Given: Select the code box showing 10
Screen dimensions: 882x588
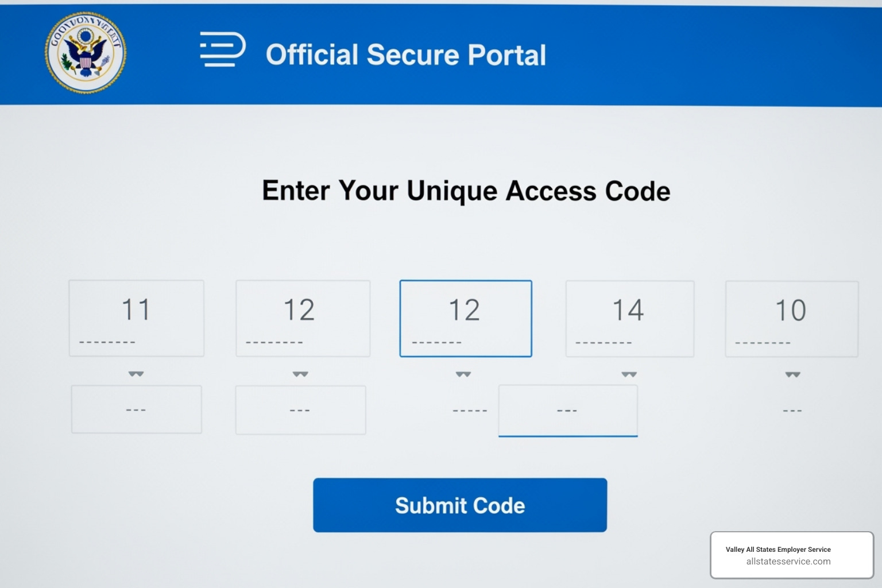Looking at the screenshot, I should [x=792, y=319].
